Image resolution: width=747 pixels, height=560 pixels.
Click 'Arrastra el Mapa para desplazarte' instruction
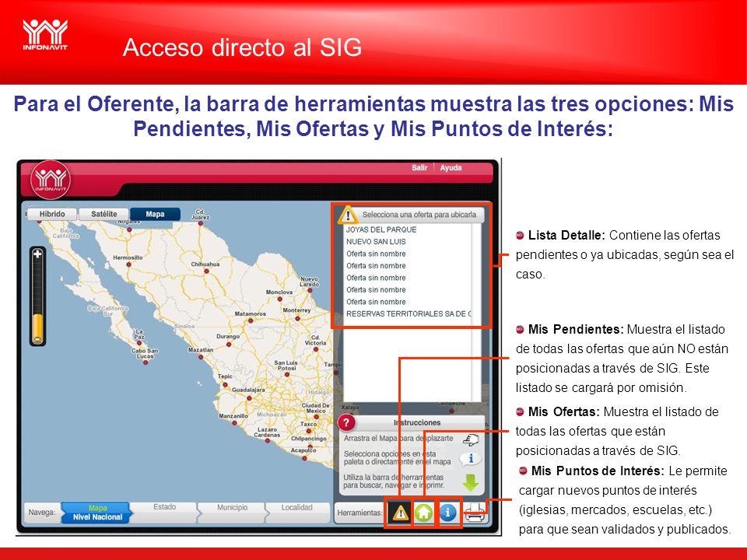[398, 438]
